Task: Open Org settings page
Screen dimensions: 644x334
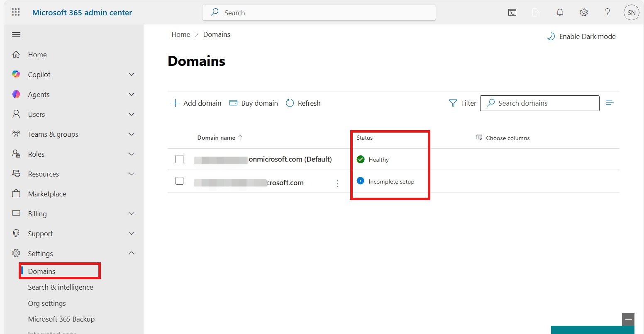Action: pos(47,303)
